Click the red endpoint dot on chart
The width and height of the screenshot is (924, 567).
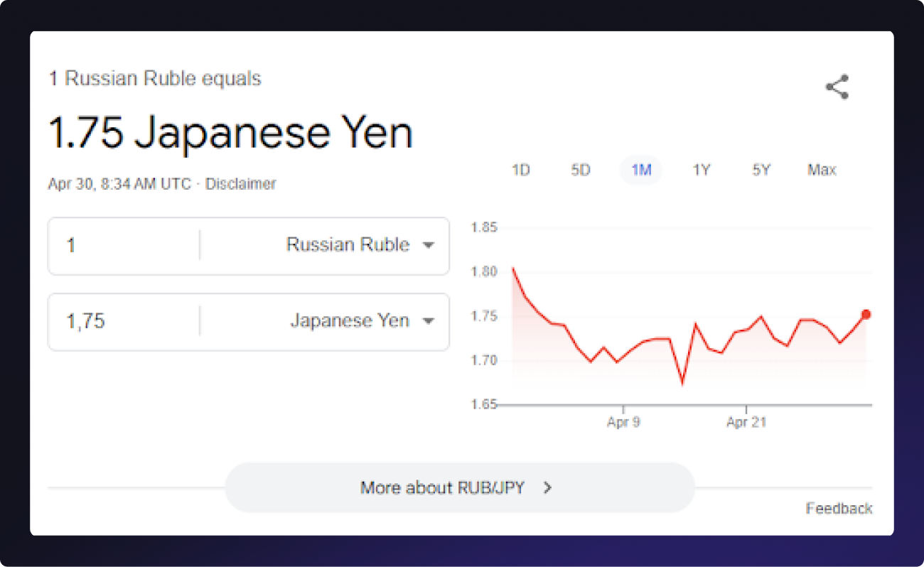[x=866, y=314]
